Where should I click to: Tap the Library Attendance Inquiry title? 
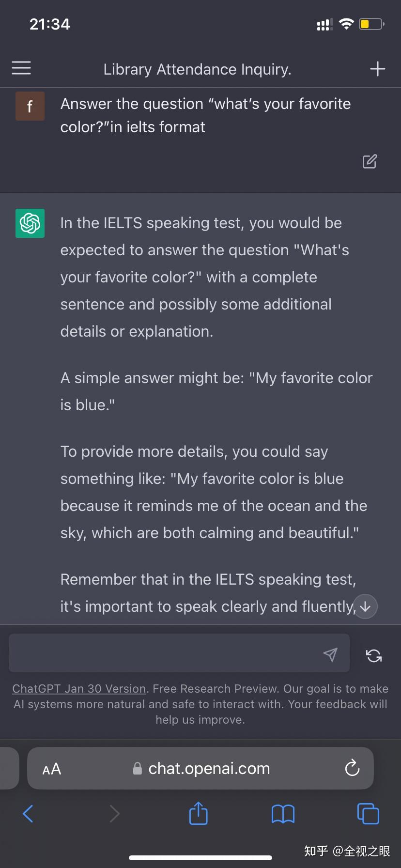point(198,69)
